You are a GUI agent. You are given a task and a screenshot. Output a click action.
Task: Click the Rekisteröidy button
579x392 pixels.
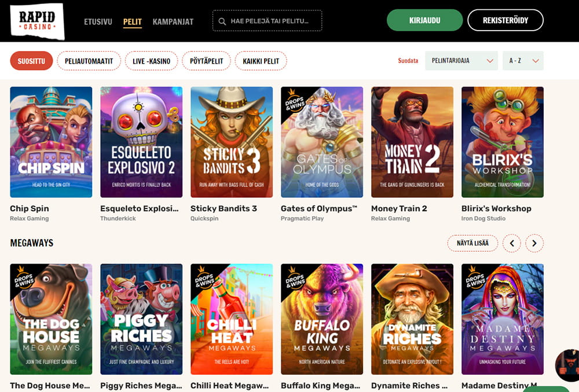tap(505, 20)
